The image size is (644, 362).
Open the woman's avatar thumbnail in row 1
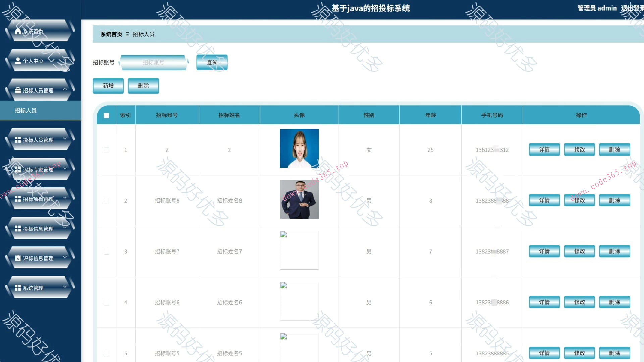[299, 148]
